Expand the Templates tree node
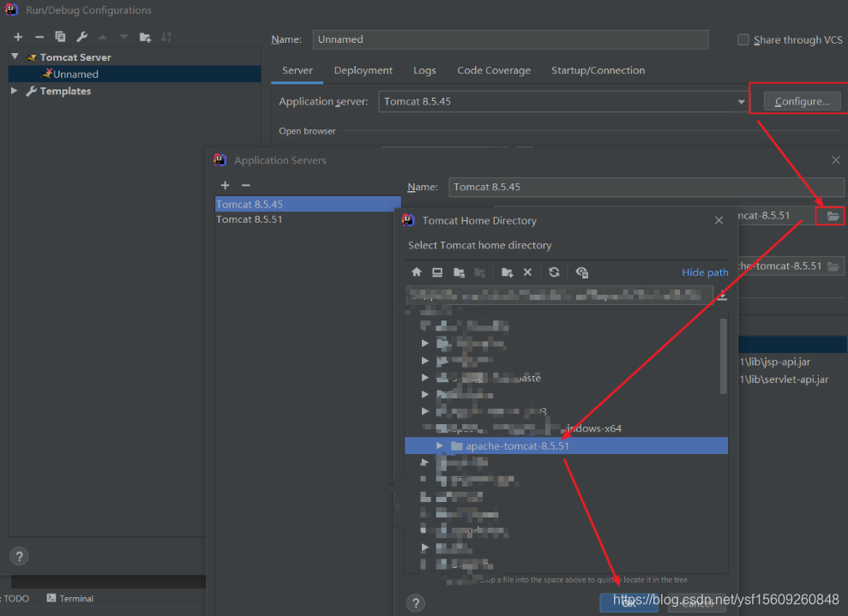 (x=15, y=91)
